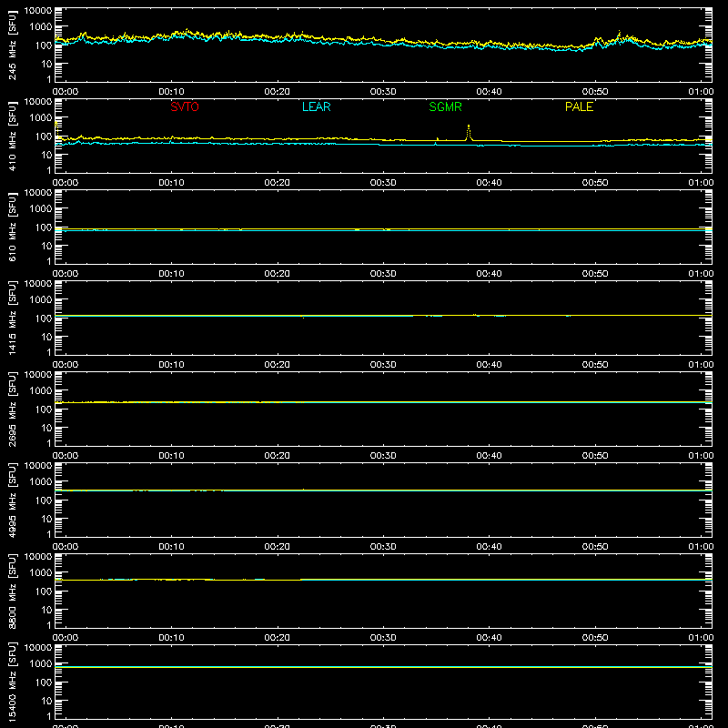Click the 00:00 tick label under 610 MHz plot
Viewport: 728px width, 728px height.
(x=66, y=274)
